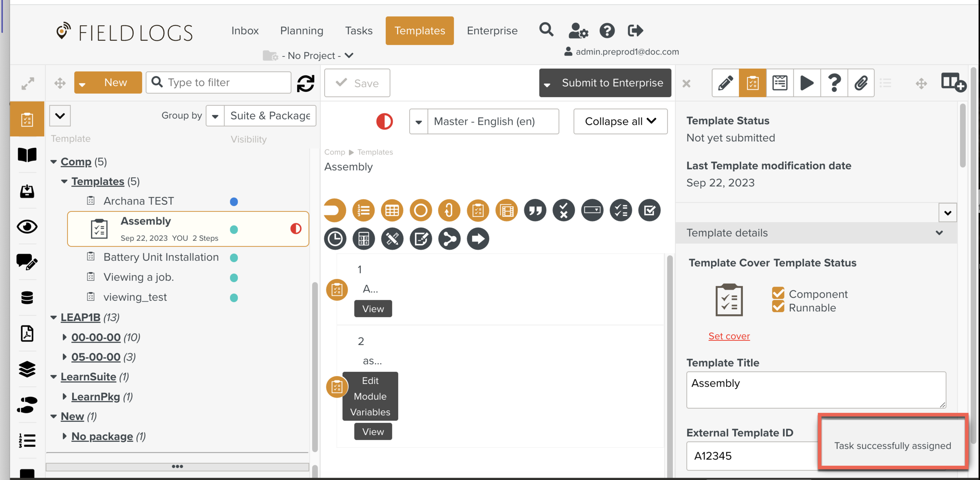Click the paperclip attachments icon
The width and height of the screenshot is (980, 480).
(861, 83)
